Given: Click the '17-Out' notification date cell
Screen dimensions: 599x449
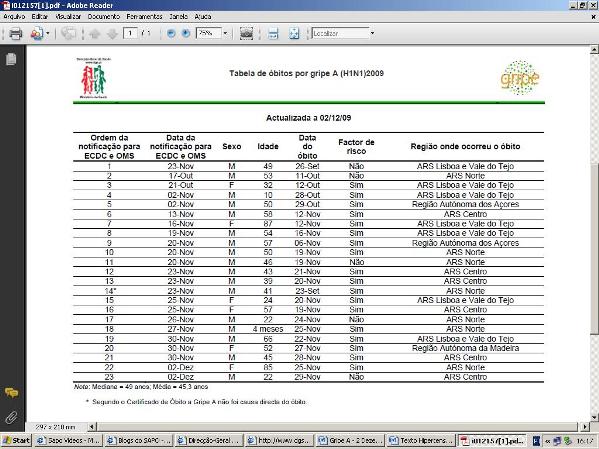Looking at the screenshot, I should 181,176.
